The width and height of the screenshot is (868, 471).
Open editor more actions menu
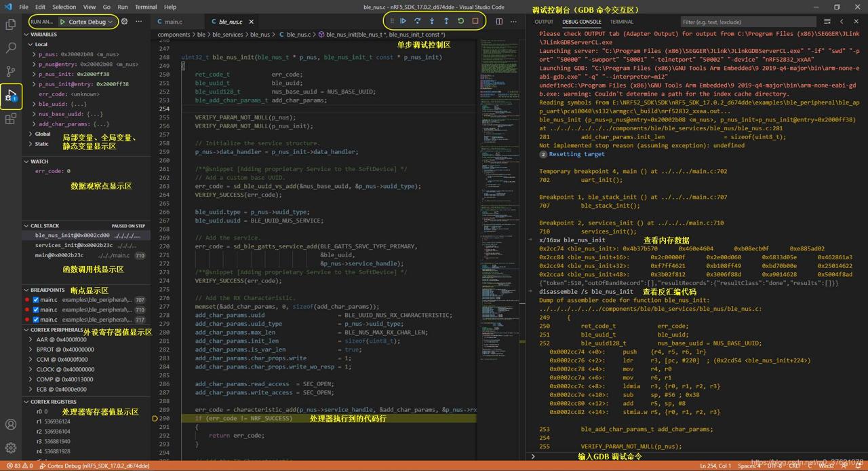pos(513,22)
